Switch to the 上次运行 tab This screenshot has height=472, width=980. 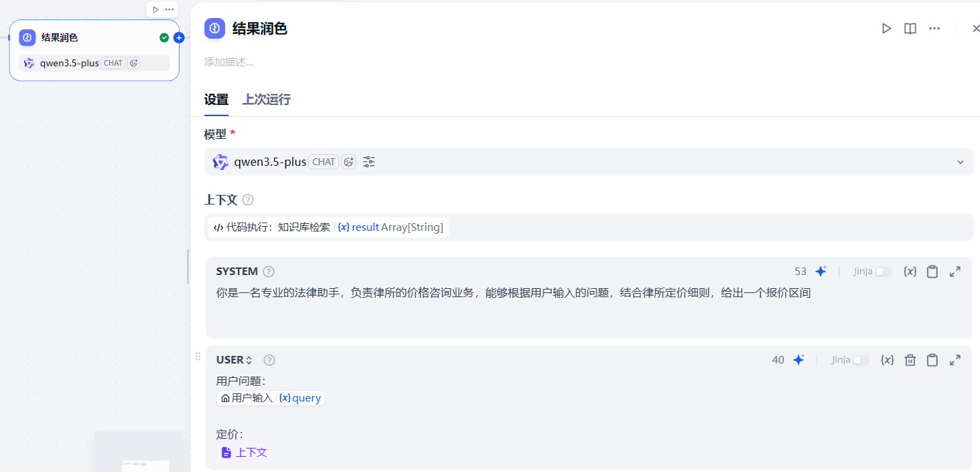click(267, 100)
